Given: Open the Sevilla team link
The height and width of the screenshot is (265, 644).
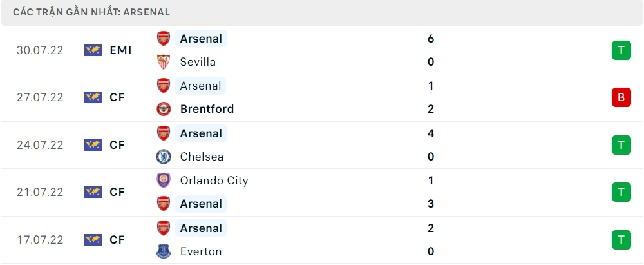Looking at the screenshot, I should (x=198, y=62).
